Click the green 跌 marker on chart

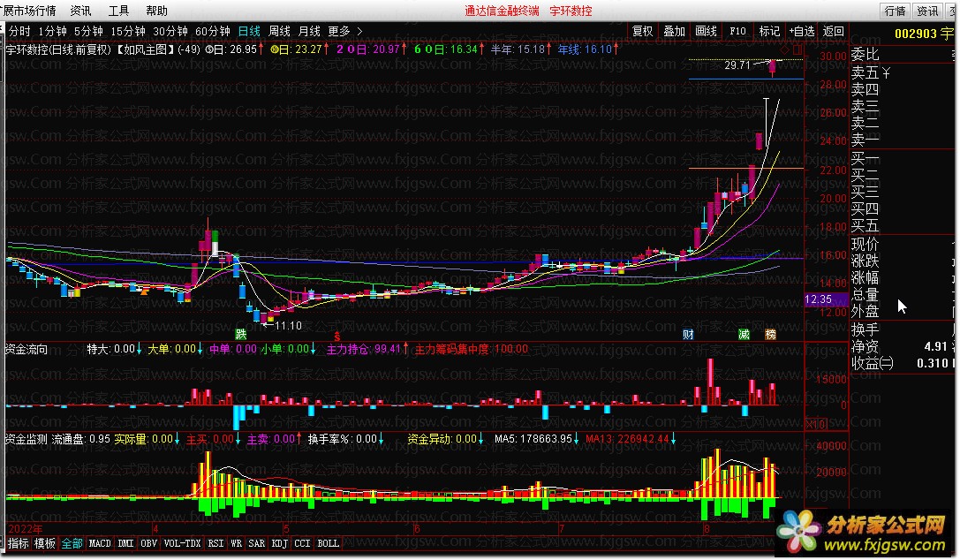[241, 335]
